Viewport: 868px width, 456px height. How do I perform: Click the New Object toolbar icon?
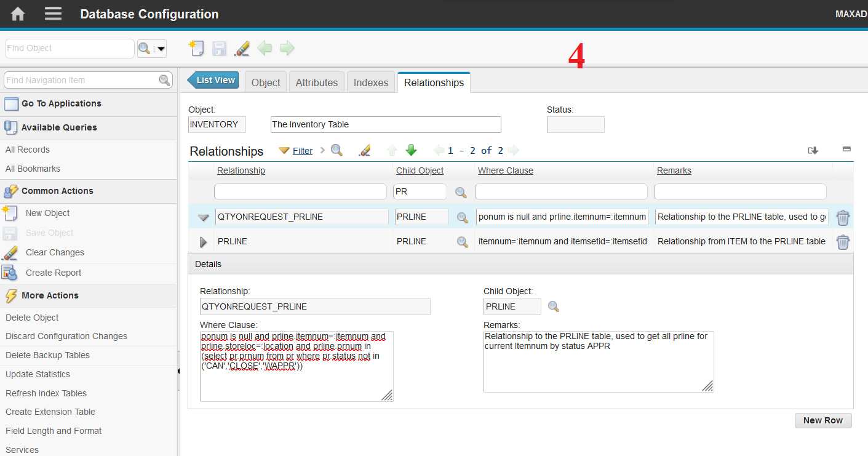pyautogui.click(x=196, y=48)
